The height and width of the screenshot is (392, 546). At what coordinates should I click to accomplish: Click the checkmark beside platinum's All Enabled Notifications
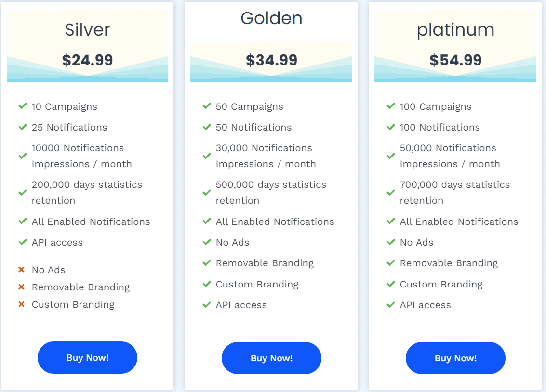pyautogui.click(x=390, y=222)
